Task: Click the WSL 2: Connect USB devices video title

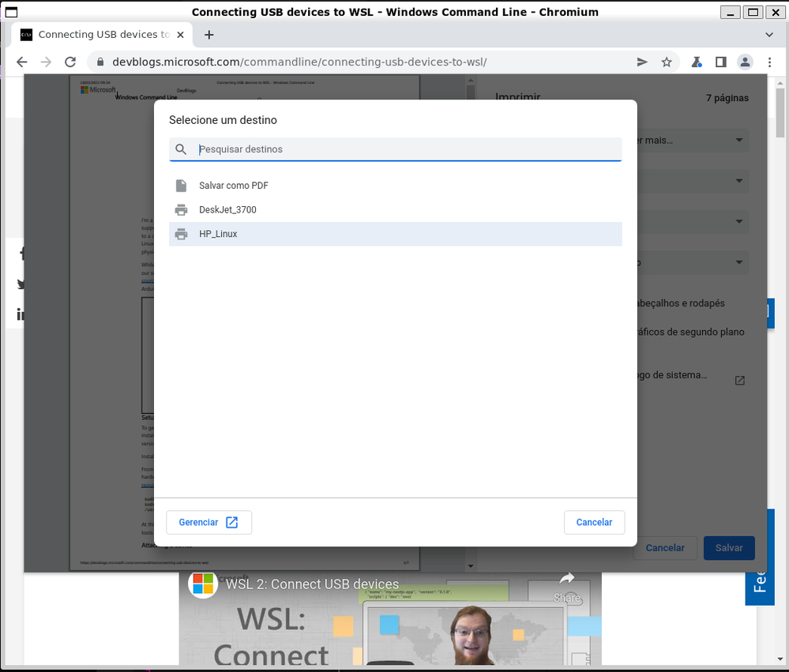Action: 312,584
